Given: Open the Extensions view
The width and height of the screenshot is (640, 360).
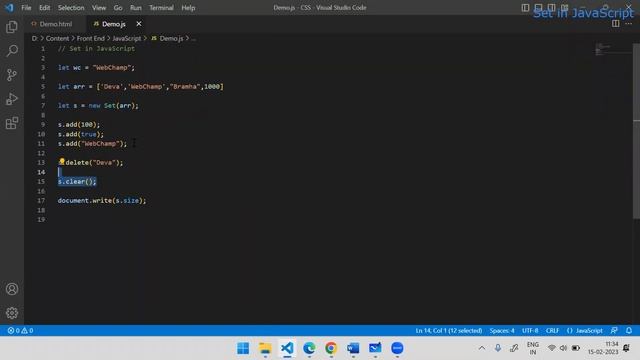Looking at the screenshot, I should (x=12, y=123).
